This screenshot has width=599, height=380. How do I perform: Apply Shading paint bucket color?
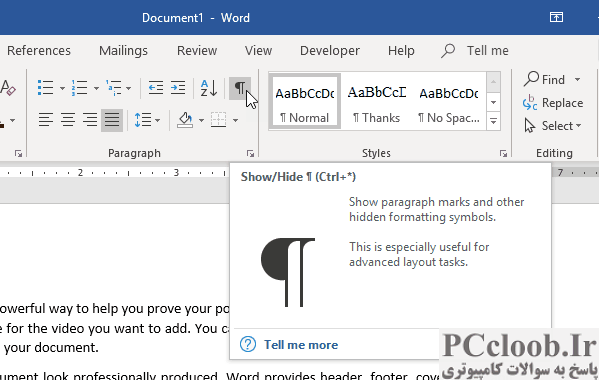(x=185, y=120)
